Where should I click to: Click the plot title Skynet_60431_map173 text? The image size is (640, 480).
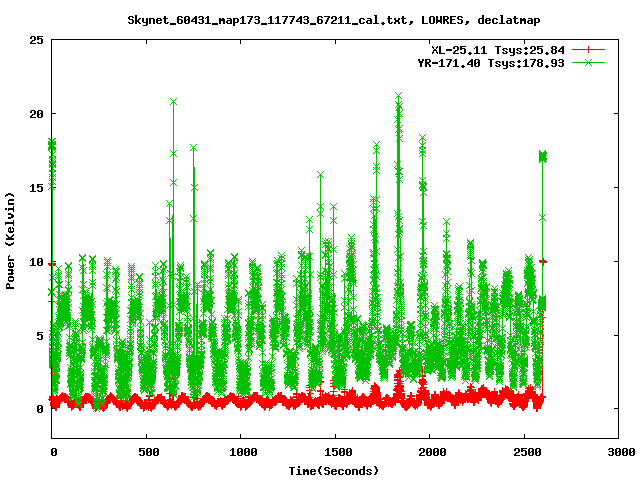point(333,20)
